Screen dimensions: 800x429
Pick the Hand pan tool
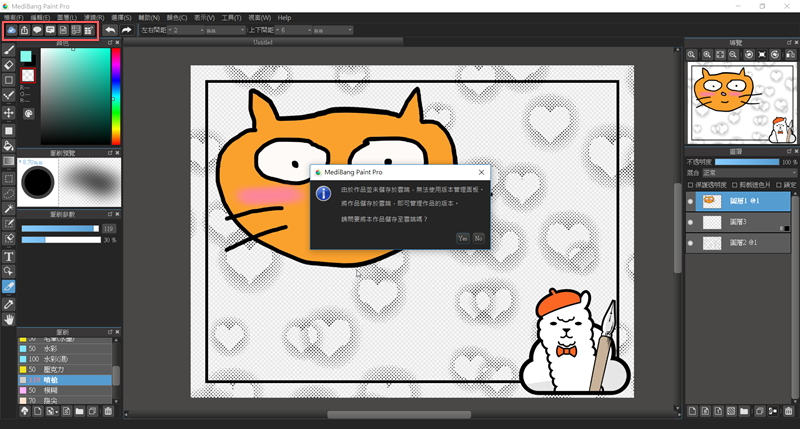(x=9, y=319)
